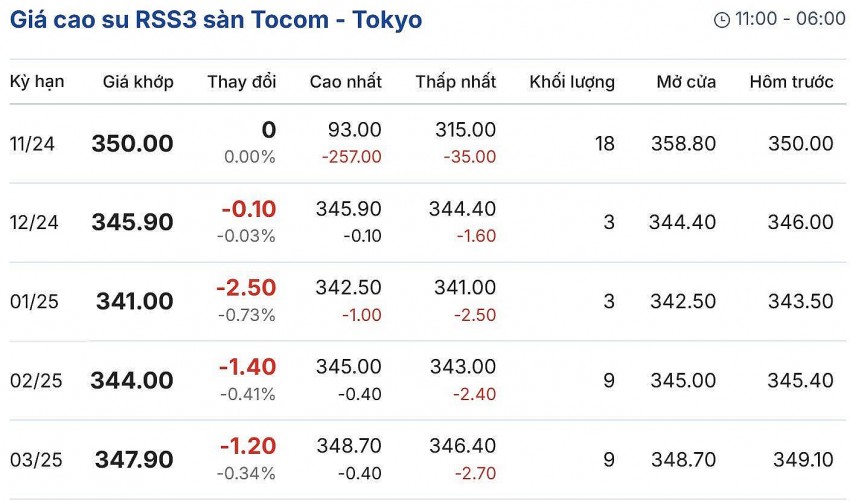Open the 11/24 contract row
The height and width of the screenshot is (501, 850).
(32, 144)
